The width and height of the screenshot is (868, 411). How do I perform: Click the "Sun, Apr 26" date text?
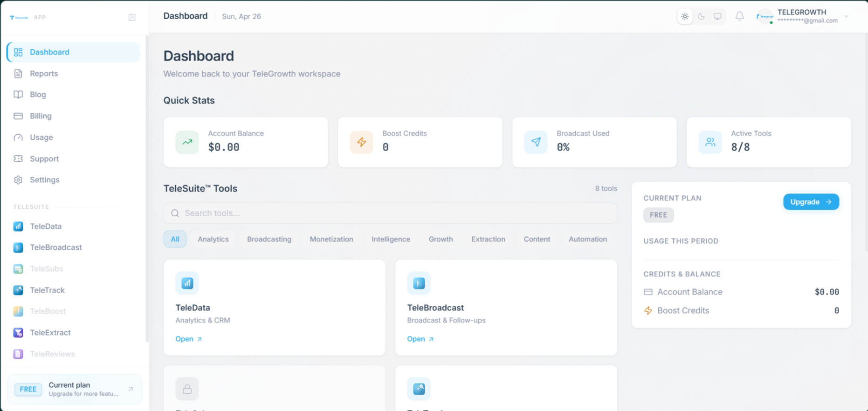[x=241, y=16]
